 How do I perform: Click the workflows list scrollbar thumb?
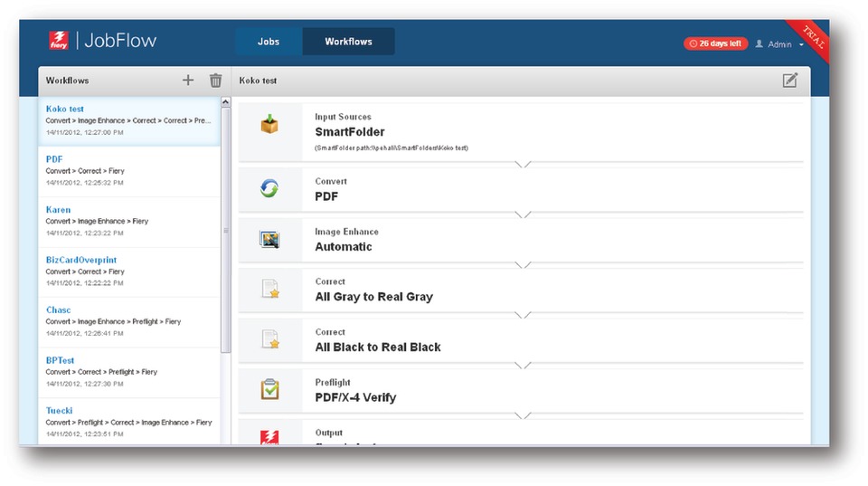tap(225, 230)
